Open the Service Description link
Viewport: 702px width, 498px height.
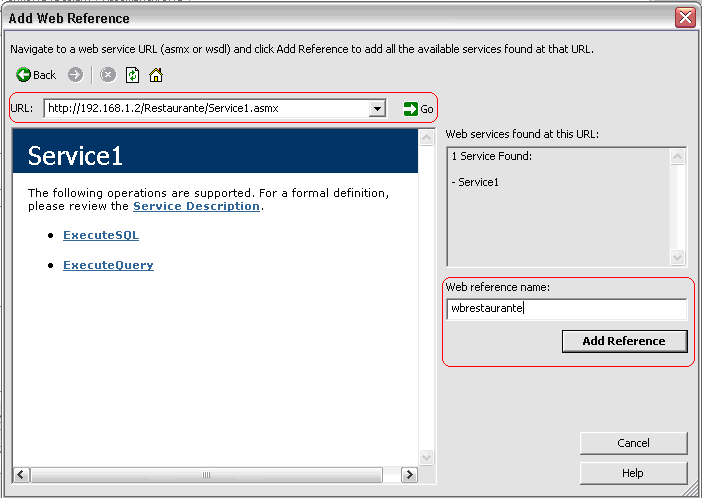[x=196, y=206]
